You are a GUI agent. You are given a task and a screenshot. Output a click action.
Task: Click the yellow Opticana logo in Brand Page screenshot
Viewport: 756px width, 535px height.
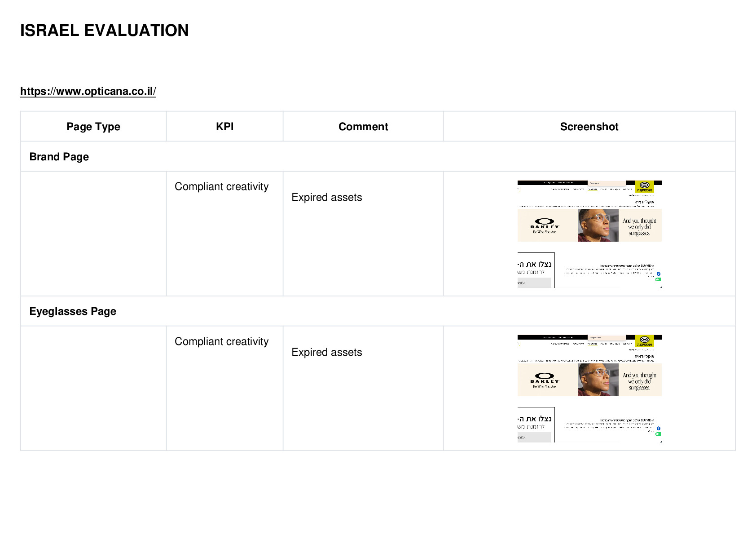tap(645, 186)
